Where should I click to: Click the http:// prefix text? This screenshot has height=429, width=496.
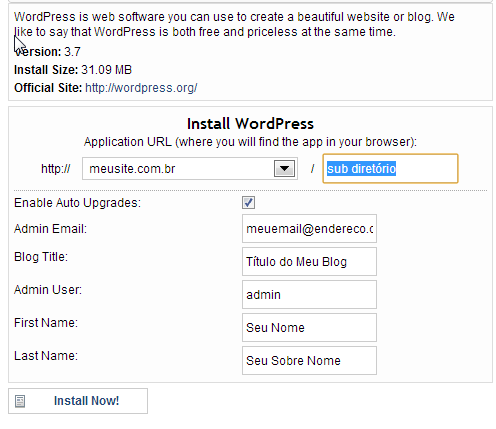click(56, 169)
